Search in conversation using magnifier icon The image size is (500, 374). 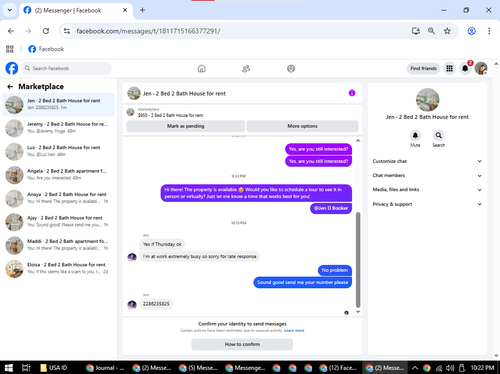[439, 135]
